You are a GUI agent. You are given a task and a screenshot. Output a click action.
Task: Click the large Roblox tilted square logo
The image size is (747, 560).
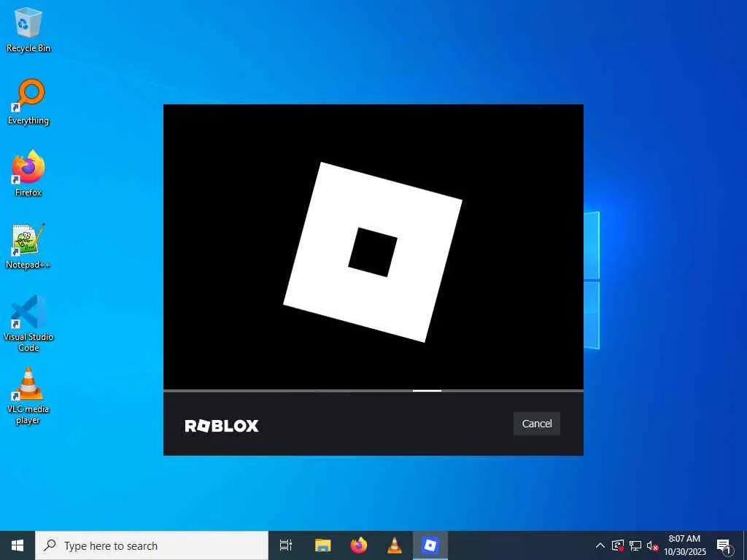pos(373,252)
